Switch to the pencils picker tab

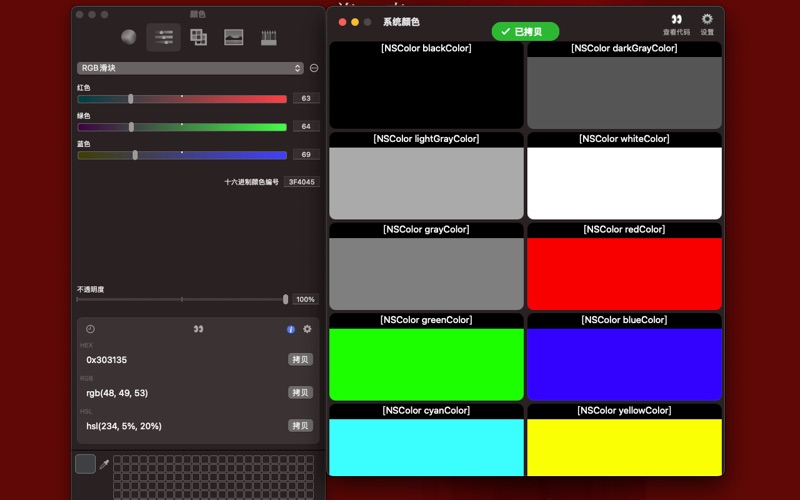click(268, 38)
